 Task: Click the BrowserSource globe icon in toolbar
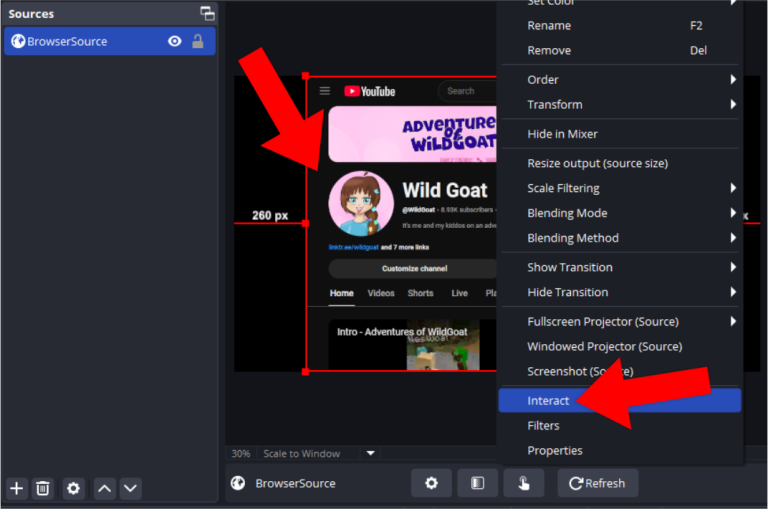click(238, 484)
